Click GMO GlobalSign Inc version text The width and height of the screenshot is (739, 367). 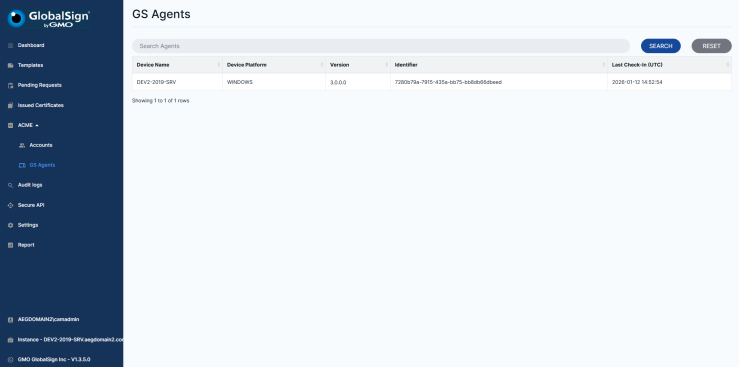click(54, 359)
